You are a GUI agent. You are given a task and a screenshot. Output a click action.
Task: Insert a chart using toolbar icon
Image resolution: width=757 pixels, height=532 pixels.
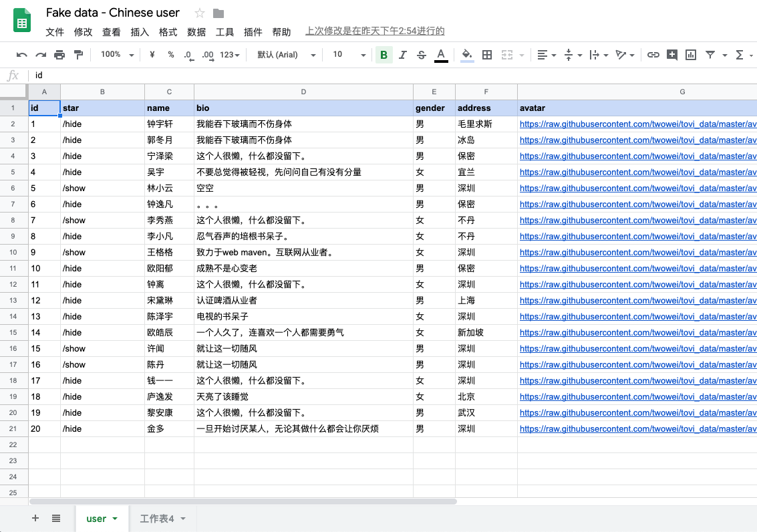point(691,55)
